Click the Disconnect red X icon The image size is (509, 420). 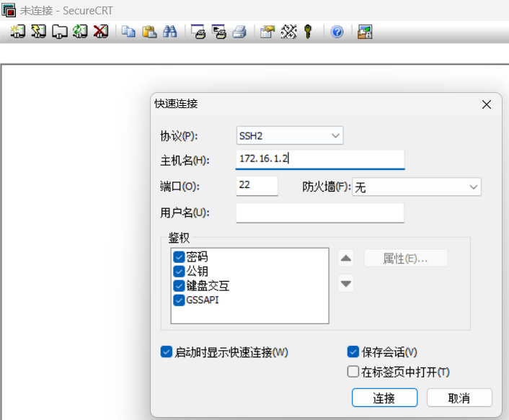click(101, 32)
